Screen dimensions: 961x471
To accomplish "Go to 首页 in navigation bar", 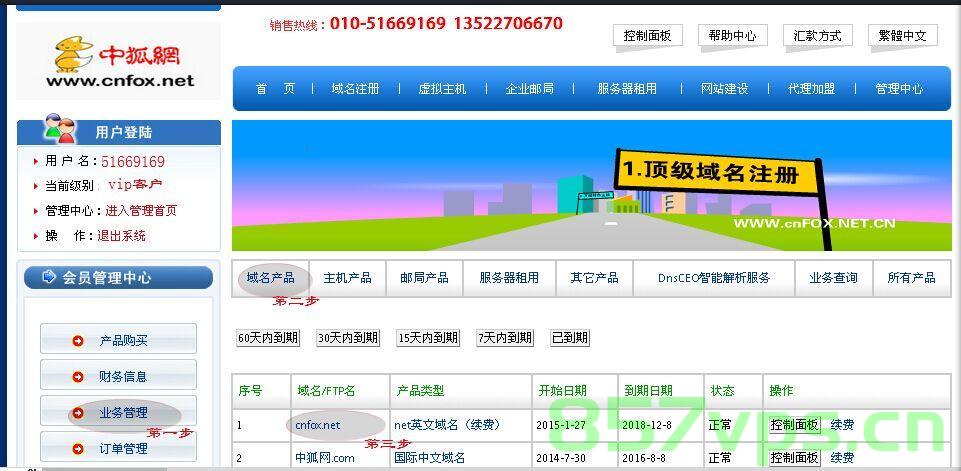I will [275, 89].
